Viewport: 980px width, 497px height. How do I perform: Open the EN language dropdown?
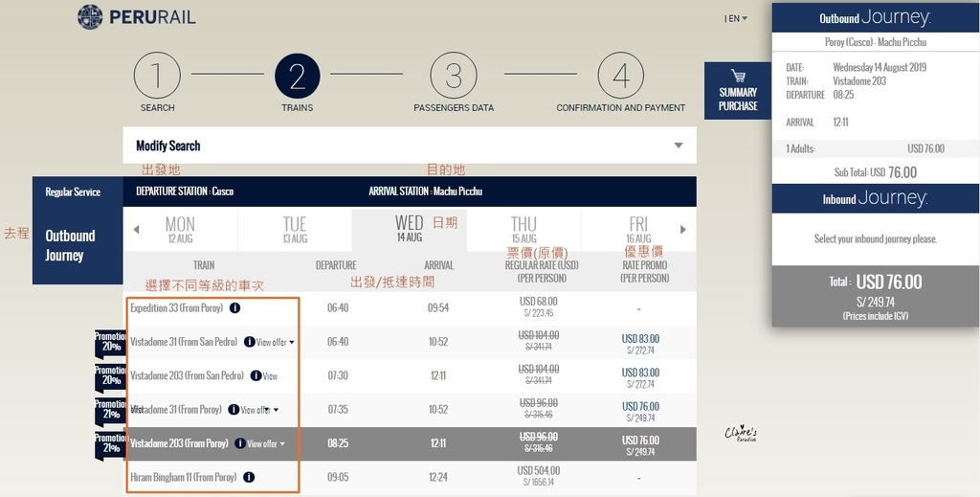click(736, 18)
